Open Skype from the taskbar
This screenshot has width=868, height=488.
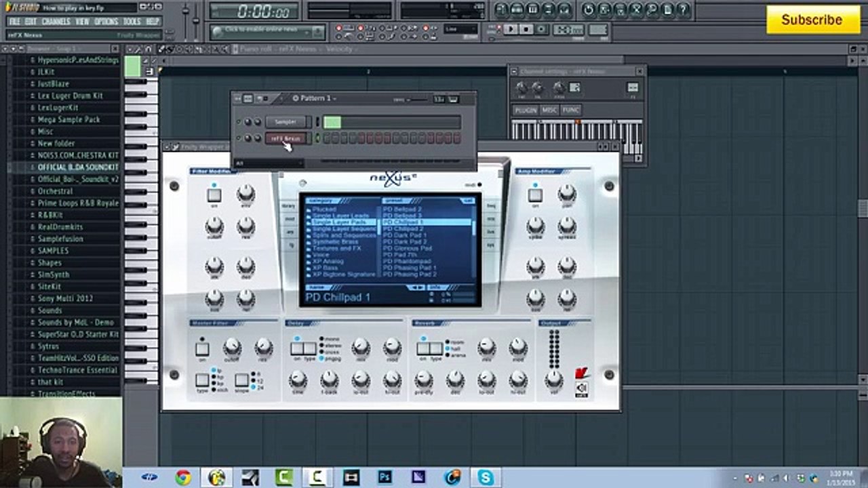(x=486, y=477)
